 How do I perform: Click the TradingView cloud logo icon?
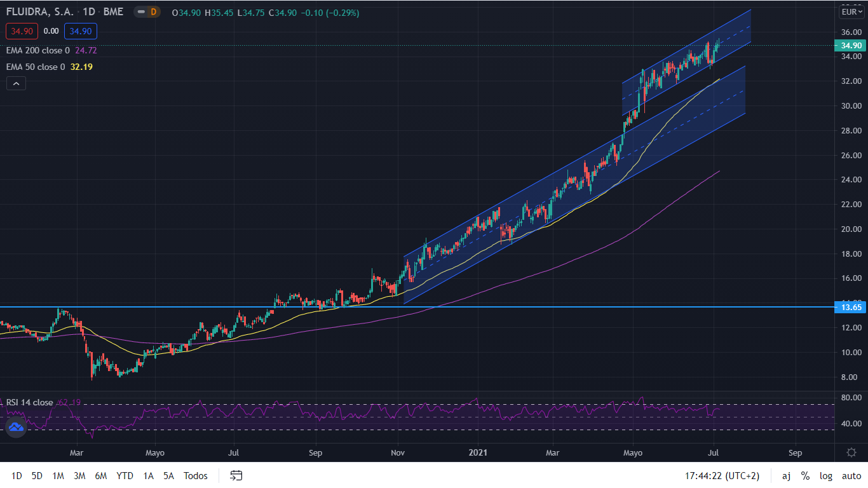click(x=15, y=428)
